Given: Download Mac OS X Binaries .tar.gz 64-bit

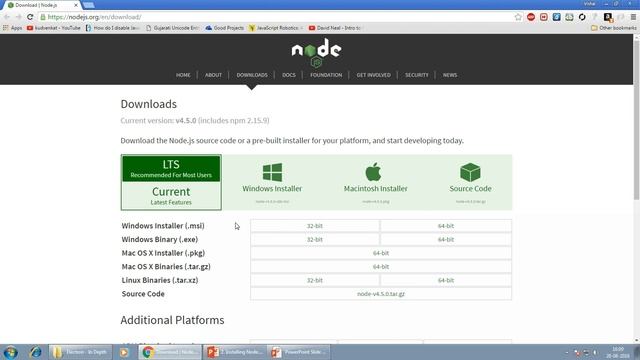Looking at the screenshot, I should [381, 267].
